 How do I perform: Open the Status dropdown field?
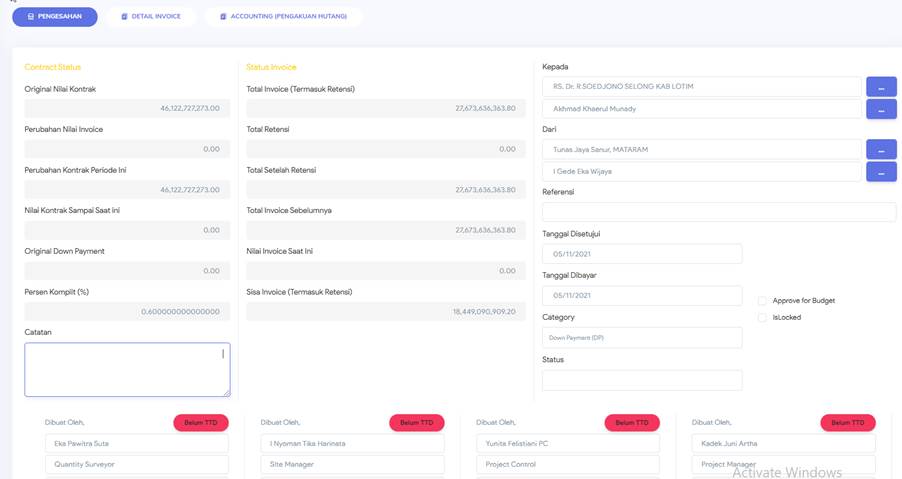pos(642,380)
